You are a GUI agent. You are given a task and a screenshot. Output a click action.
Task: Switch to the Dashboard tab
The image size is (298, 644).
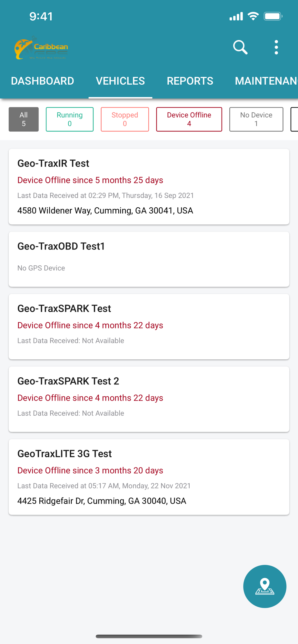click(x=43, y=81)
